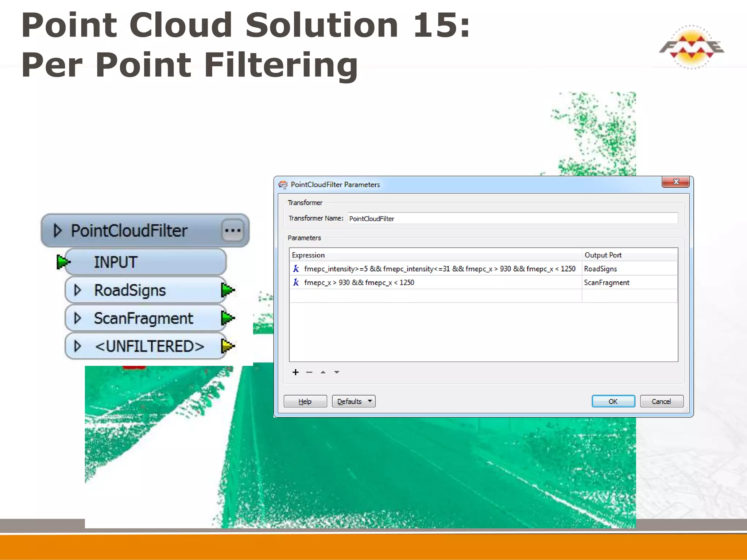Screen dimensions: 747x560
Task: Expand the ScanFragment port attributes
Action: coord(77,318)
